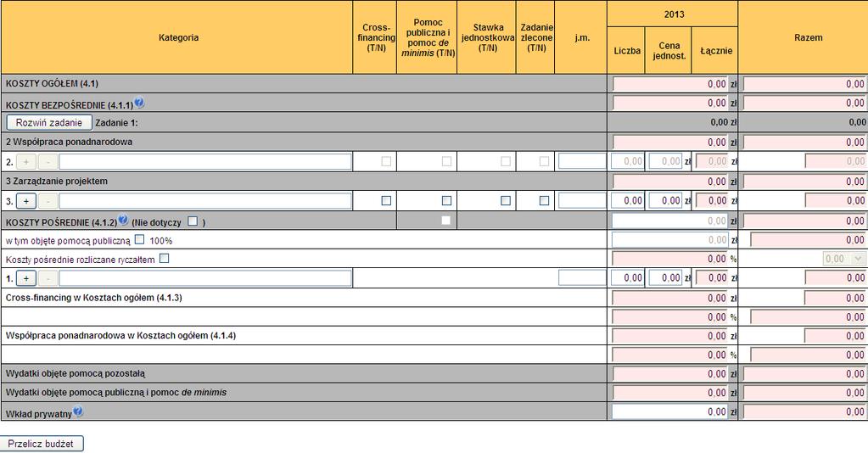
Task: Toggle Pomoc publiczna checkbox in KOSZTY POŚREDNIE row
Action: [445, 221]
